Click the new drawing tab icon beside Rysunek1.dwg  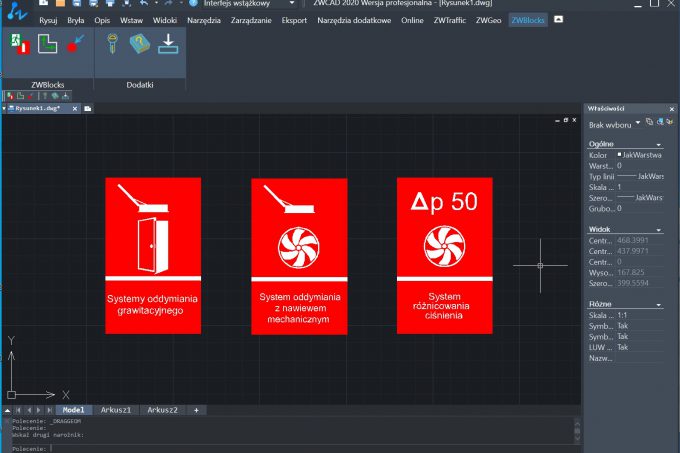point(88,108)
